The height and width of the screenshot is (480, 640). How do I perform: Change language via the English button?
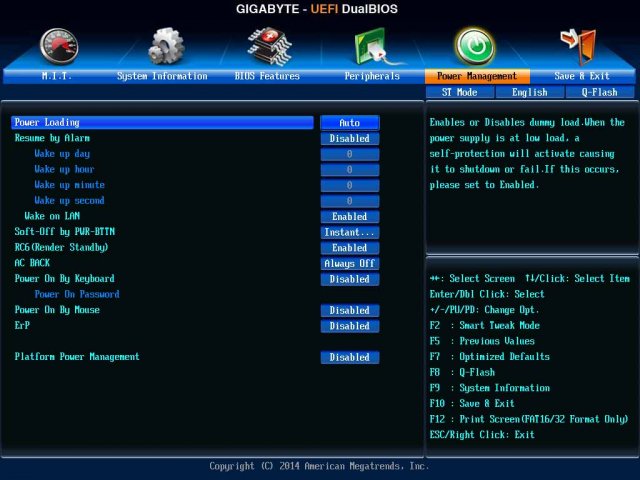pyautogui.click(x=530, y=92)
